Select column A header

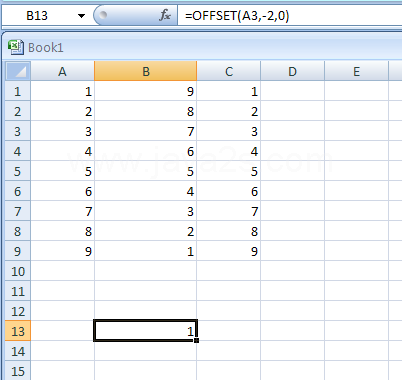click(62, 71)
